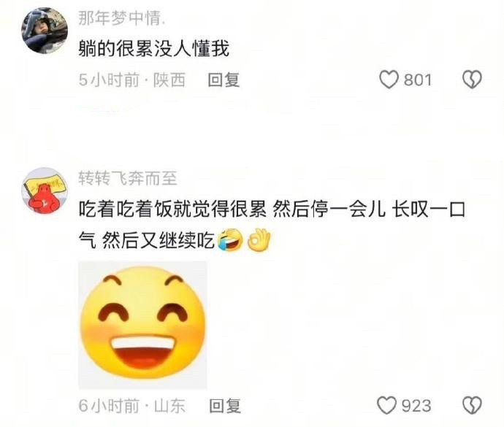Screen dimensions: 504x427
Task: Click second comment line 气 然后又继续吃
Action: pos(147,240)
